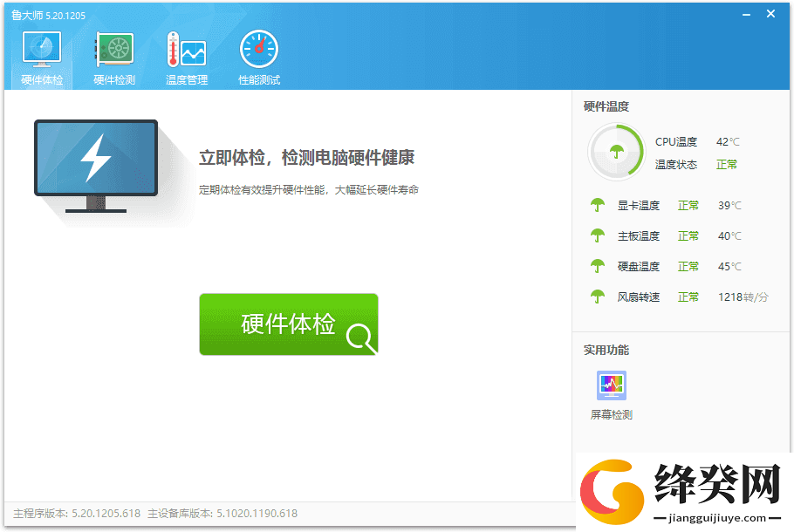Image resolution: width=794 pixels, height=532 pixels.
Task: Launch the 屏幕检测 screen test icon
Action: click(x=611, y=385)
